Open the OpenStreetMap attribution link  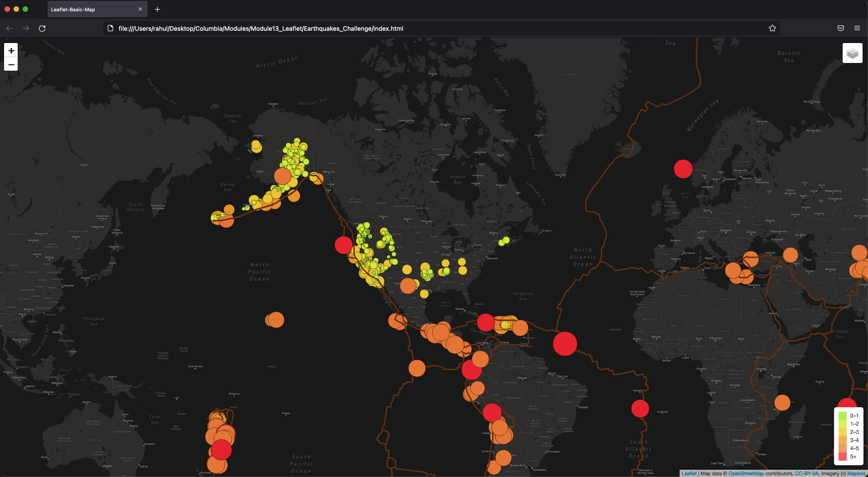(747, 473)
